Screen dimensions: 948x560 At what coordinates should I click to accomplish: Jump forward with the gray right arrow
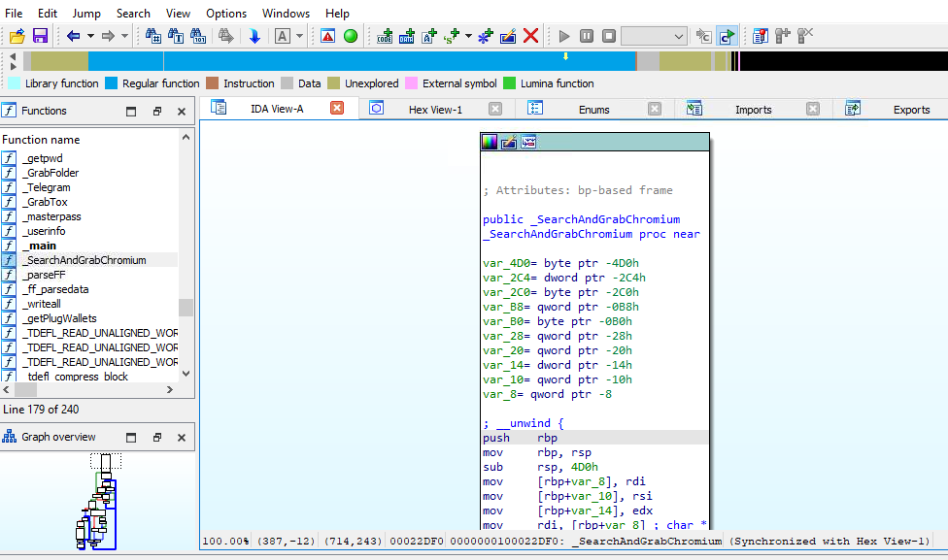[108, 36]
